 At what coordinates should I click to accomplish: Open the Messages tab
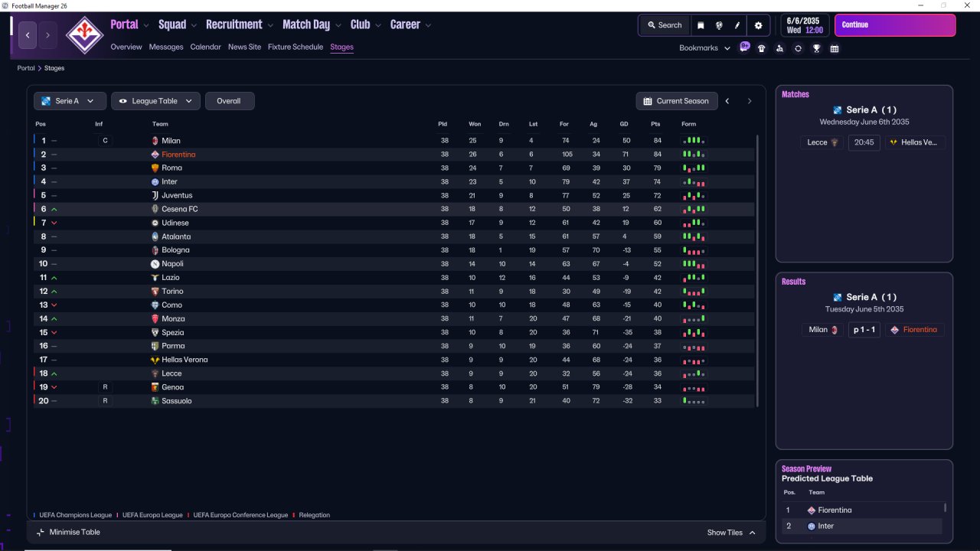coord(166,47)
